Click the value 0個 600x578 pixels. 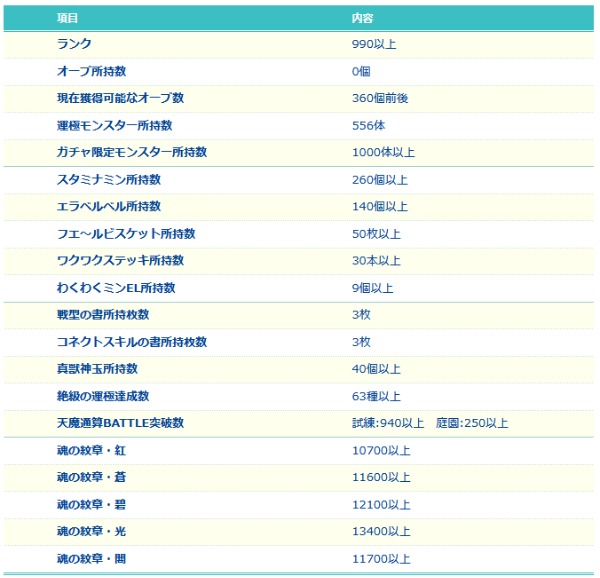(x=361, y=72)
